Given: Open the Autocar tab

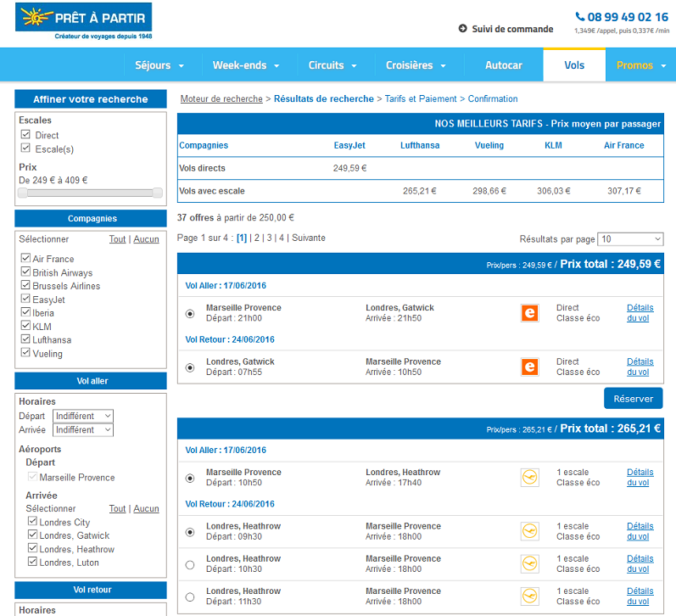Looking at the screenshot, I should 503,65.
